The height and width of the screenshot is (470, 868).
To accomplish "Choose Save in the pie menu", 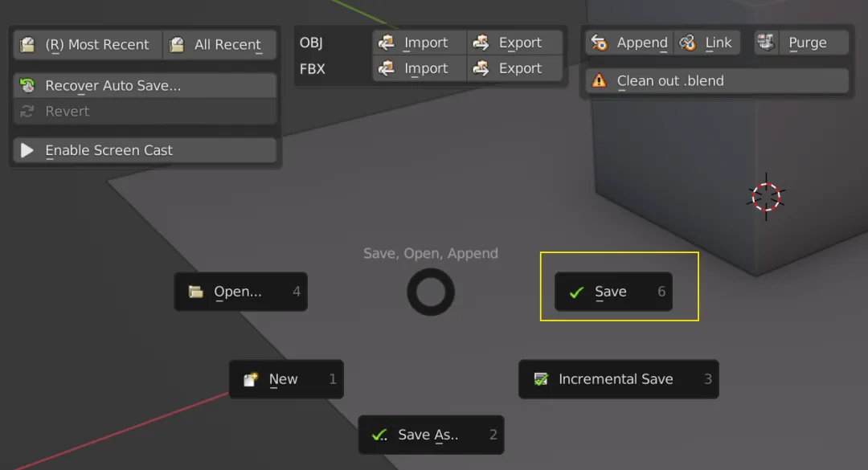I will click(613, 292).
